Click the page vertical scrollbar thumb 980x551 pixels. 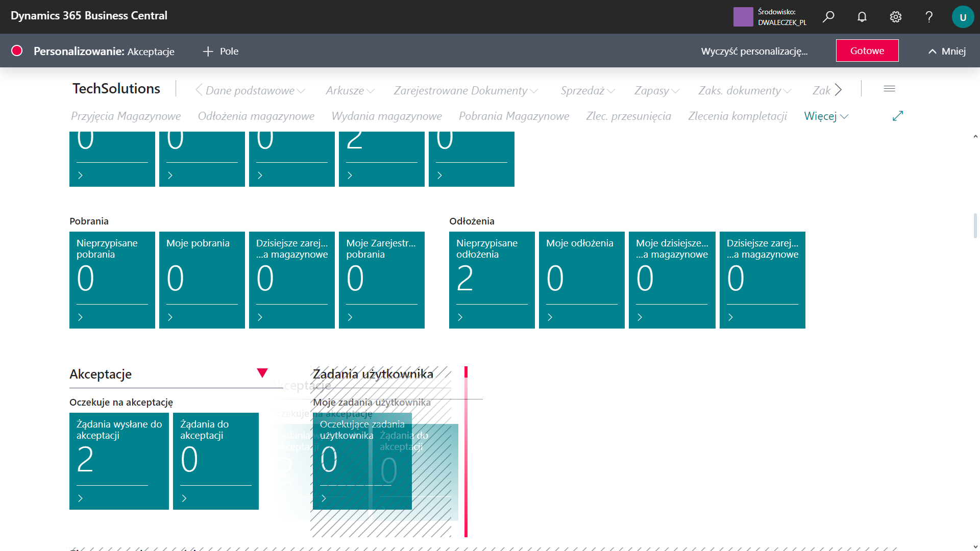(975, 226)
